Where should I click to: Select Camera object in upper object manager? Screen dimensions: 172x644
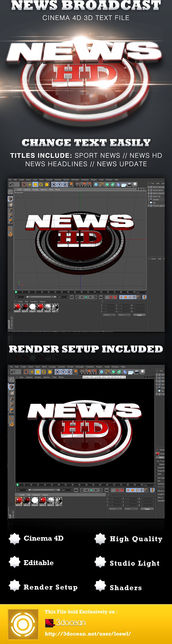click(156, 199)
